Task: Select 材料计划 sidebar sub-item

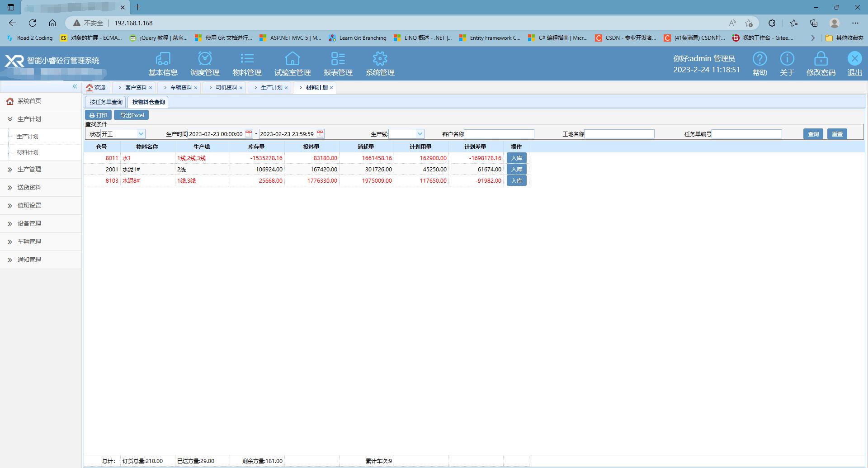Action: (x=28, y=152)
